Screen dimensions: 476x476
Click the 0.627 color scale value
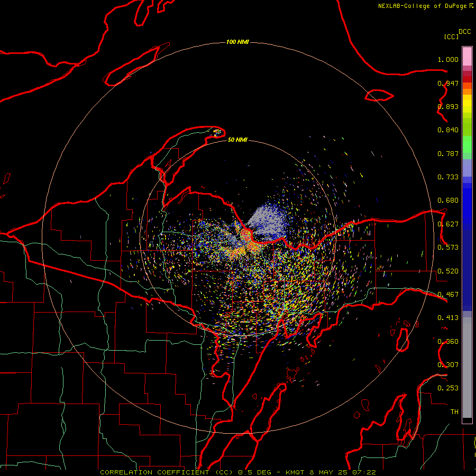pyautogui.click(x=448, y=224)
